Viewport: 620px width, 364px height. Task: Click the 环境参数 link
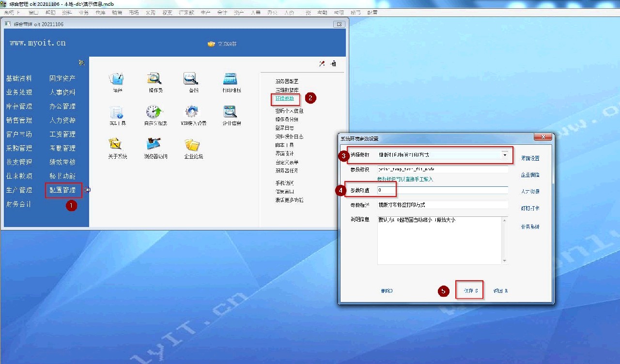pyautogui.click(x=285, y=99)
